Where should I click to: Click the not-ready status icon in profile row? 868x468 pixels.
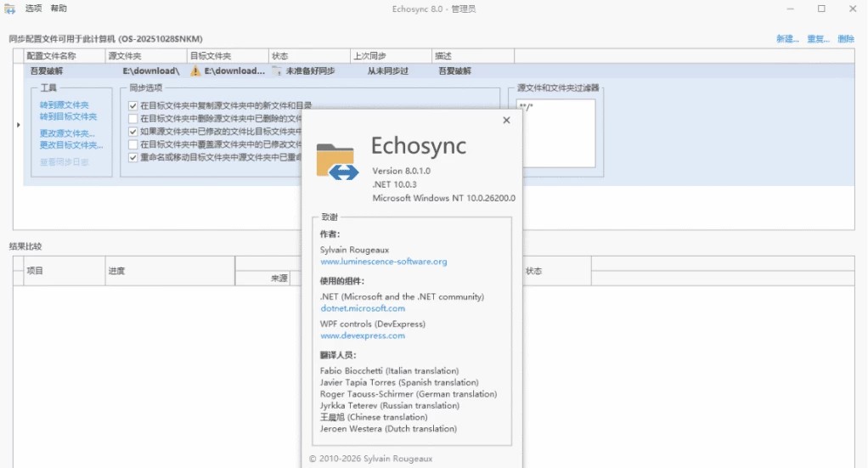coord(277,71)
